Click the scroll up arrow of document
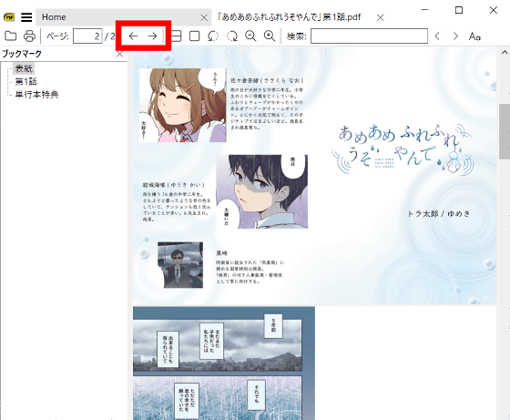Image resolution: width=510 pixels, height=420 pixels. (x=505, y=52)
